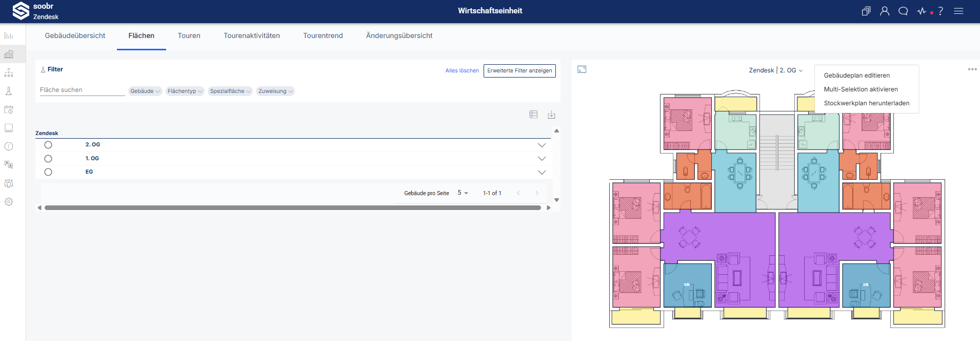980x341 pixels.
Task: Switch to Touren tab
Action: 189,35
